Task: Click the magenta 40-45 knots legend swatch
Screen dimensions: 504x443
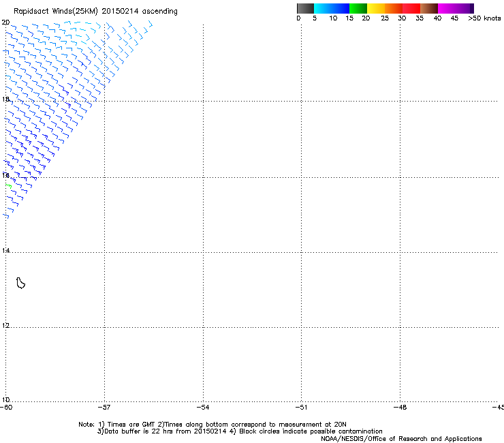Action: pos(447,8)
